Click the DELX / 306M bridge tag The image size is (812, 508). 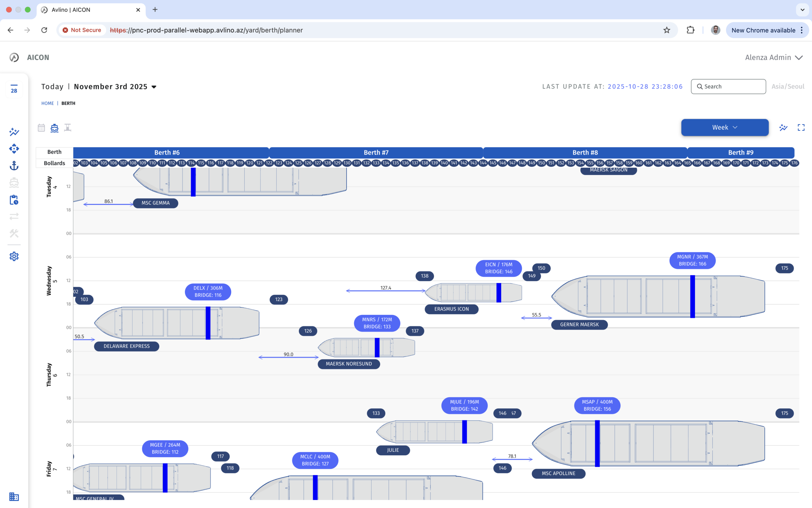[x=208, y=292]
